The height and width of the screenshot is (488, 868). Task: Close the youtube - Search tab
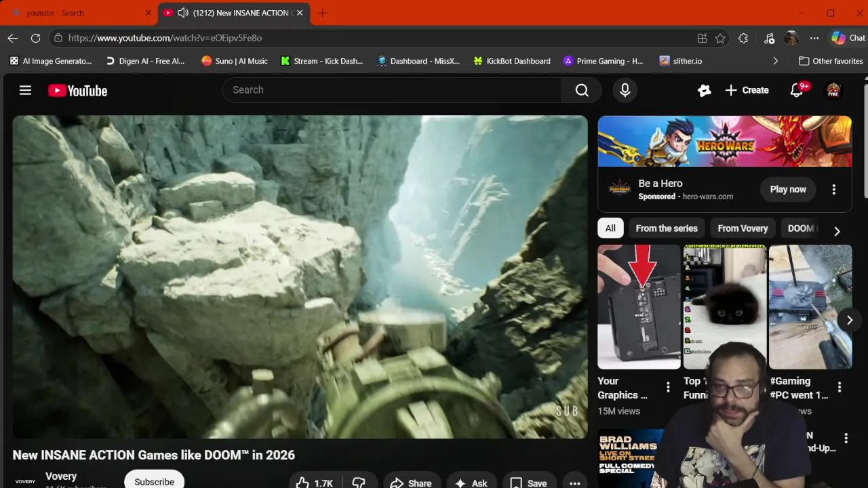click(x=148, y=13)
